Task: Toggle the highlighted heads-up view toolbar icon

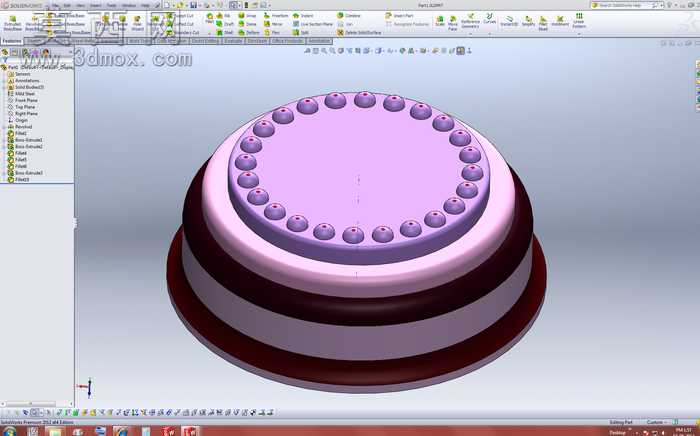Action: click(460, 51)
